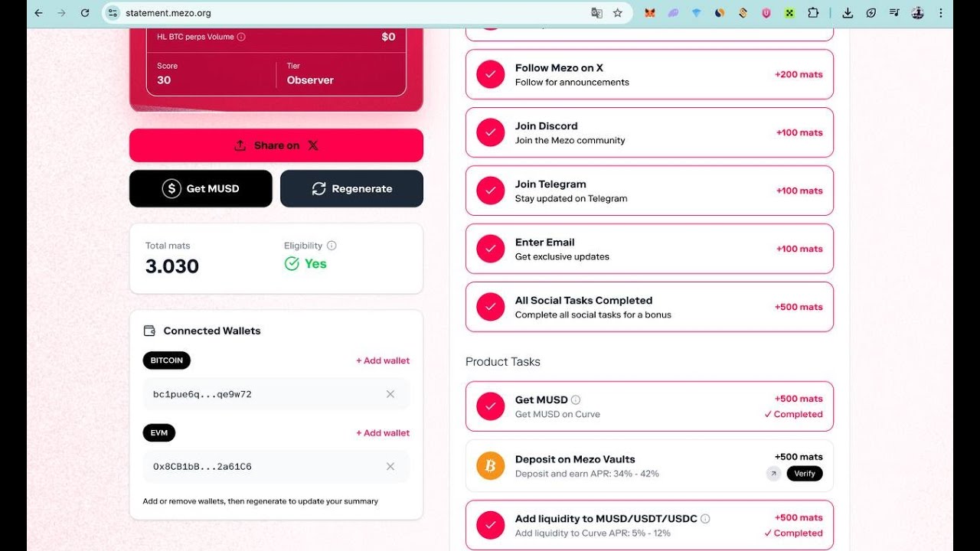980x551 pixels.
Task: Click the Get MUSD task checkmark
Action: 491,406
